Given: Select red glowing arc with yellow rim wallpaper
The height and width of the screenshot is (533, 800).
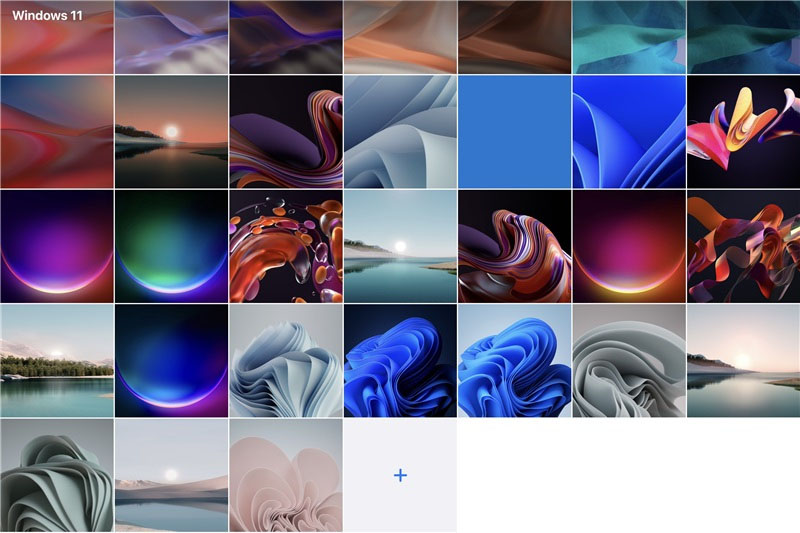Looking at the screenshot, I should (x=629, y=246).
